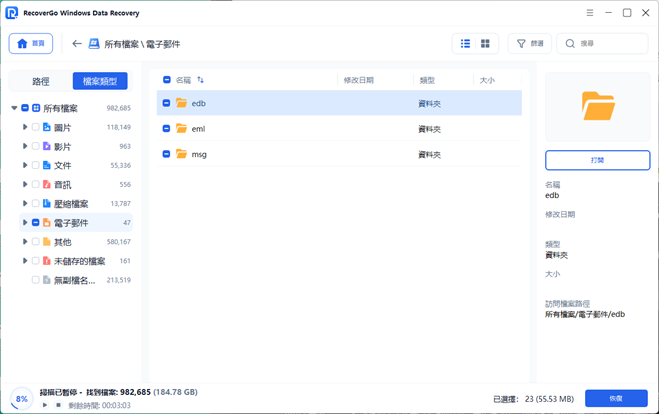Click the 音訊 audio category icon
Screen dimensions: 659x414
[47, 184]
